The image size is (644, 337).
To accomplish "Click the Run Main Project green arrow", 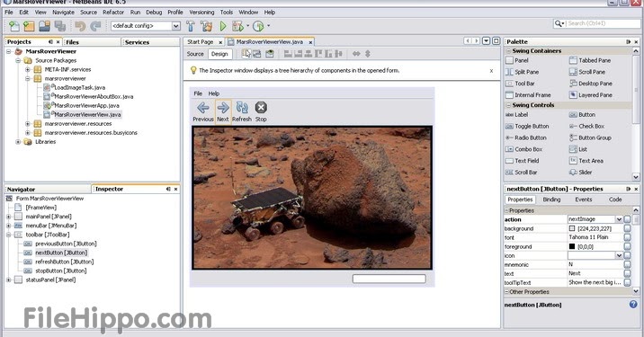I will pyautogui.click(x=222, y=26).
